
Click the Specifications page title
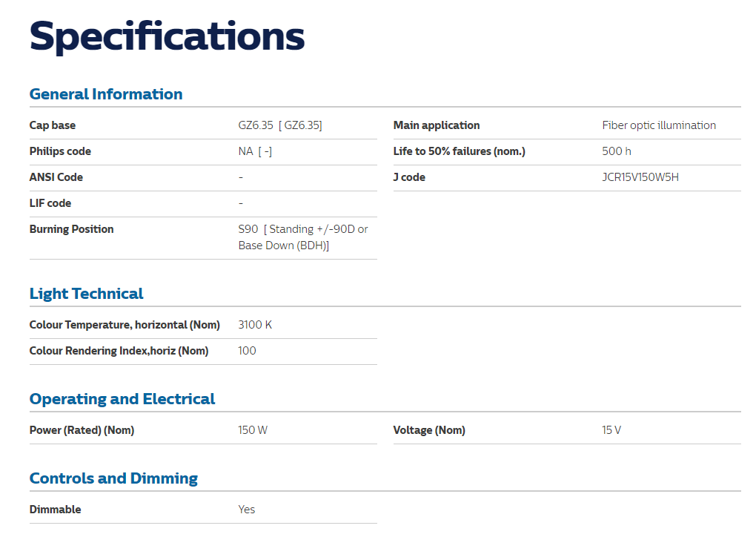coord(167,37)
